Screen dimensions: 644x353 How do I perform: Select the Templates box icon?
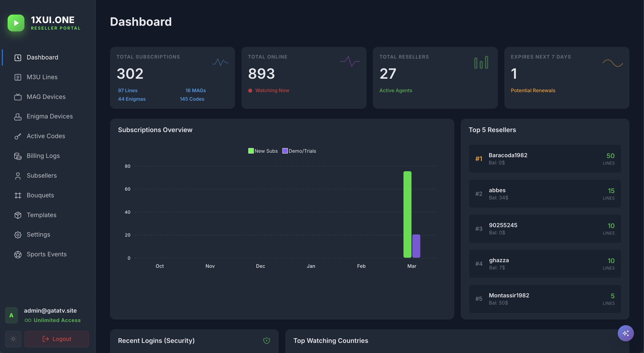point(17,215)
